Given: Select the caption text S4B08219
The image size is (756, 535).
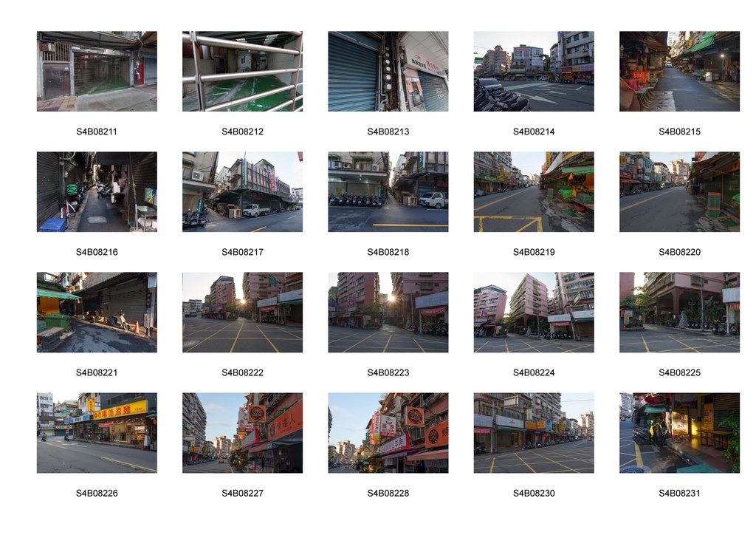Looking at the screenshot, I should 534,252.
